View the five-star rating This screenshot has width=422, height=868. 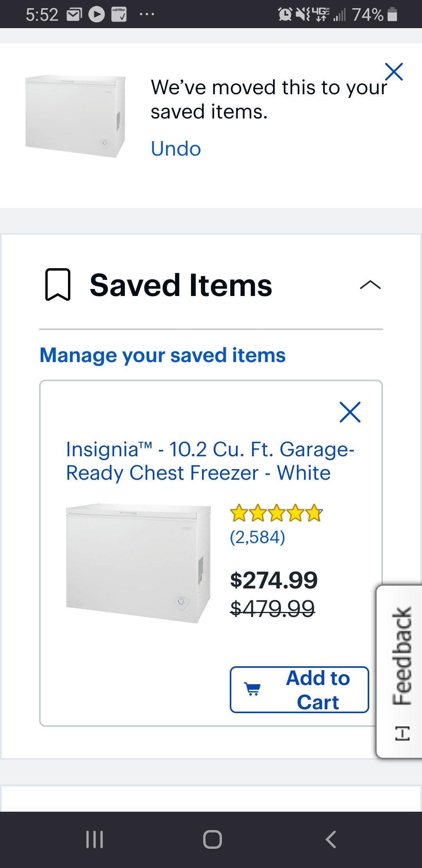click(x=276, y=513)
